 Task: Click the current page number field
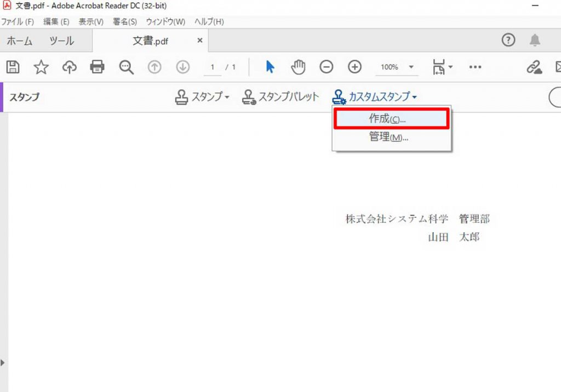213,67
